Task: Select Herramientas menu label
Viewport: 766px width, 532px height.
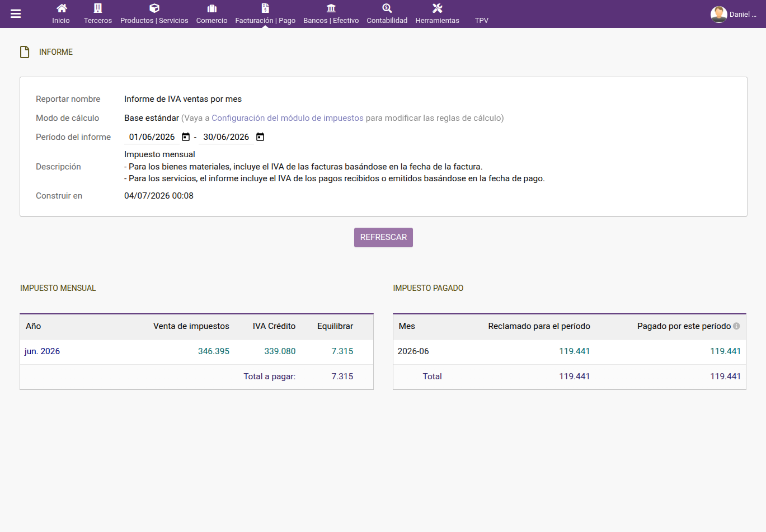Action: coord(438,20)
